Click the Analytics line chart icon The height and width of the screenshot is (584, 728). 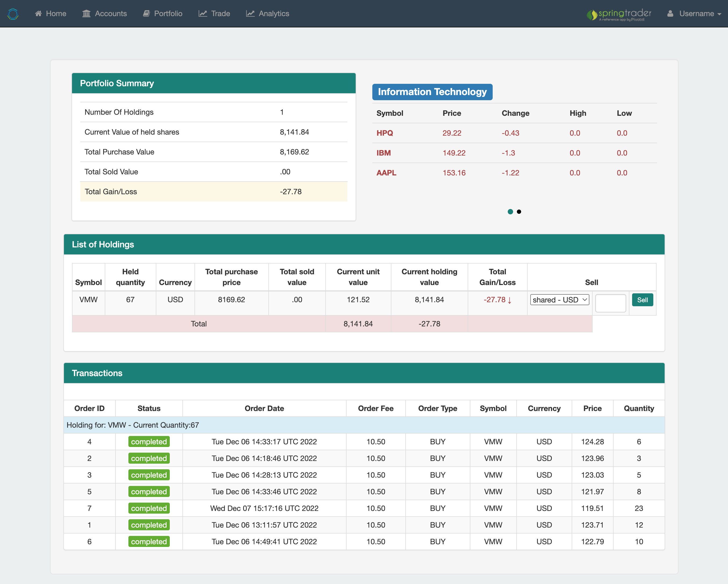click(x=250, y=13)
